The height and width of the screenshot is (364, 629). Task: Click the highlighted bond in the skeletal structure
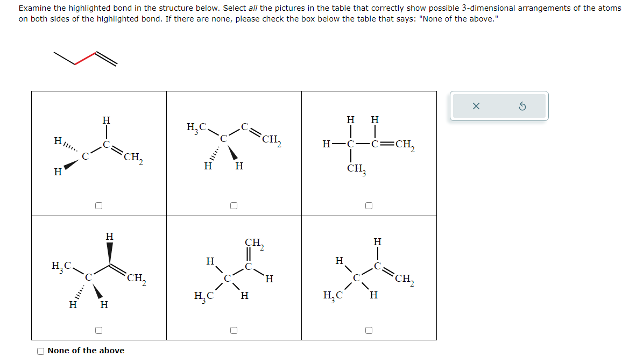click(x=86, y=59)
